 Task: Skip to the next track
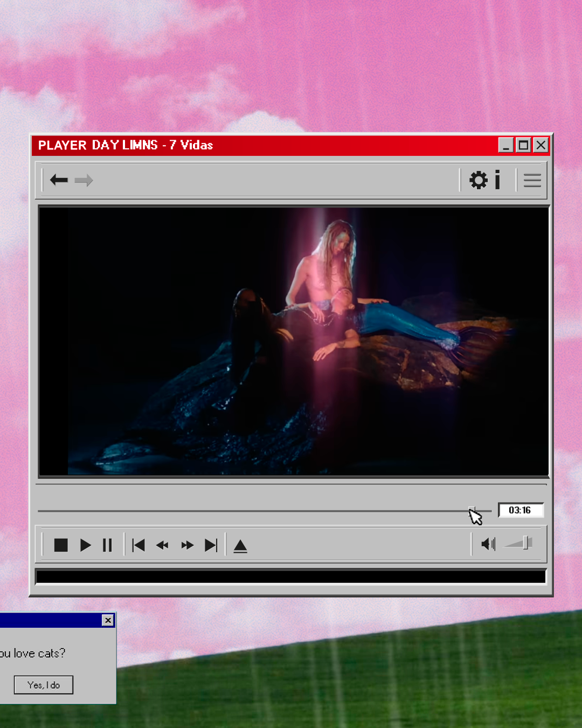[211, 545]
